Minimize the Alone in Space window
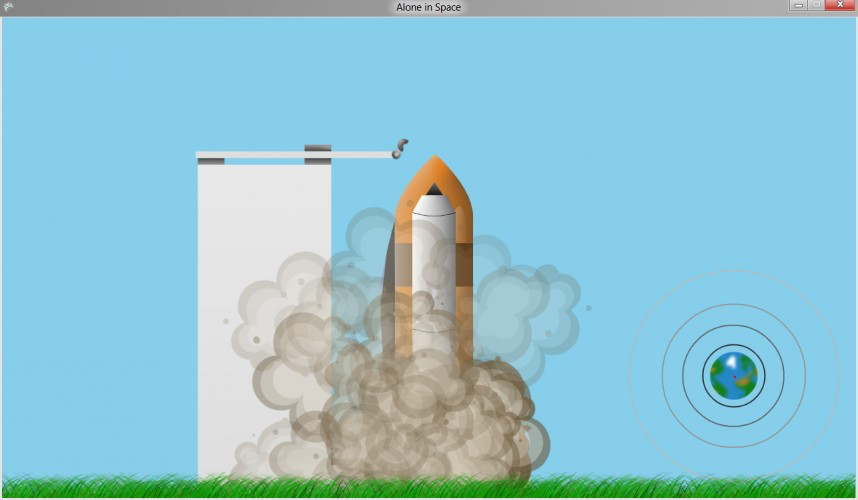858x500 pixels. pos(798,5)
